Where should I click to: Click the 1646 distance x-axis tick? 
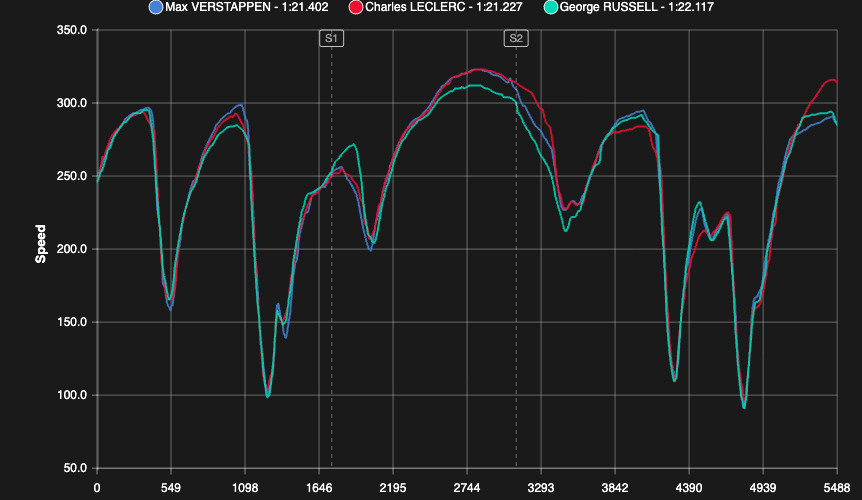pos(319,488)
